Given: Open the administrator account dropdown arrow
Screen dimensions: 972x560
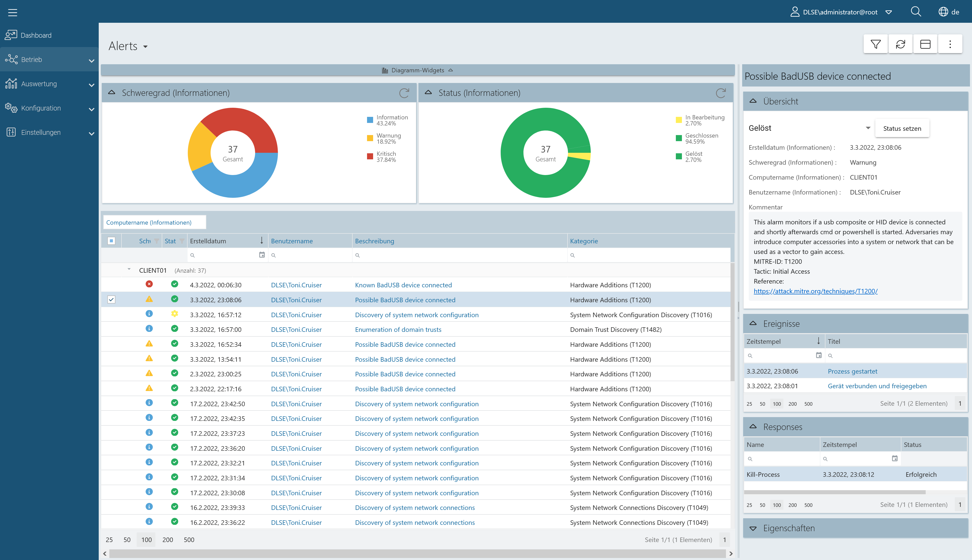Looking at the screenshot, I should point(888,12).
